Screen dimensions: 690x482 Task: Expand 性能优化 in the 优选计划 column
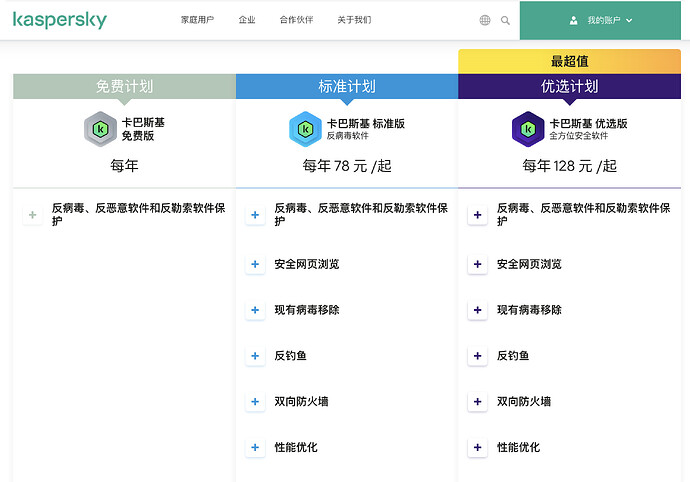pos(477,447)
